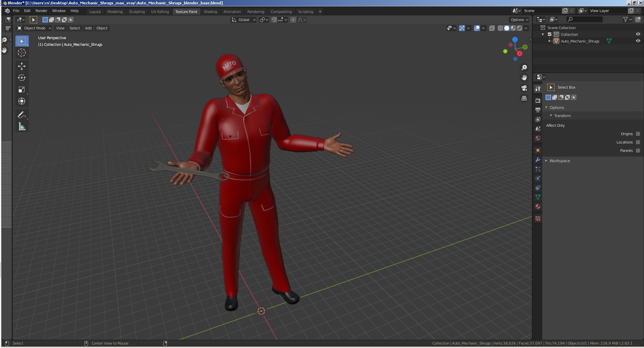Switch perspective/orthographic with the grid icon

(x=524, y=98)
